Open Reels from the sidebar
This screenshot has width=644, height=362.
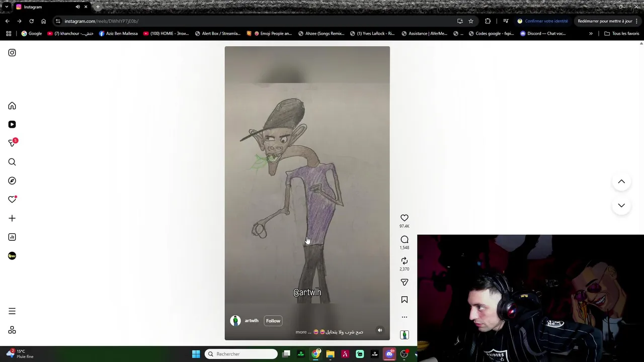coord(12,125)
